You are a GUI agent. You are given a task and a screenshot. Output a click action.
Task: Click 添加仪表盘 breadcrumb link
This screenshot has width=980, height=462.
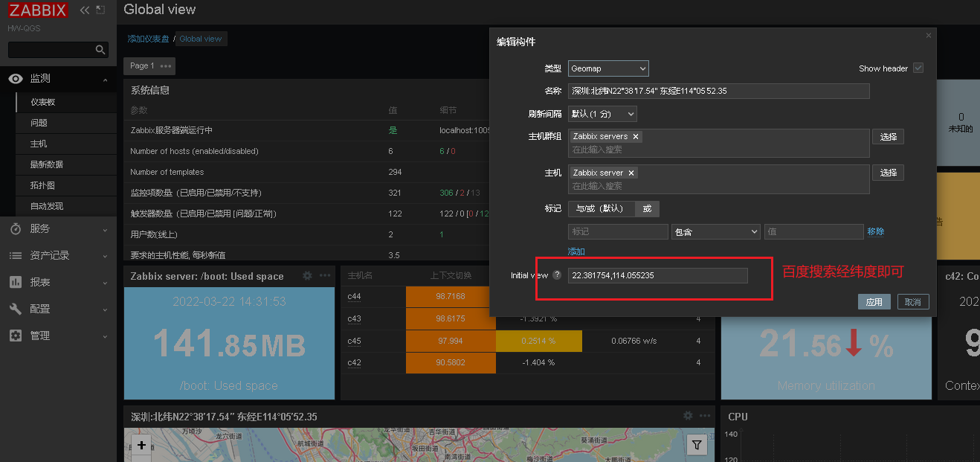148,39
